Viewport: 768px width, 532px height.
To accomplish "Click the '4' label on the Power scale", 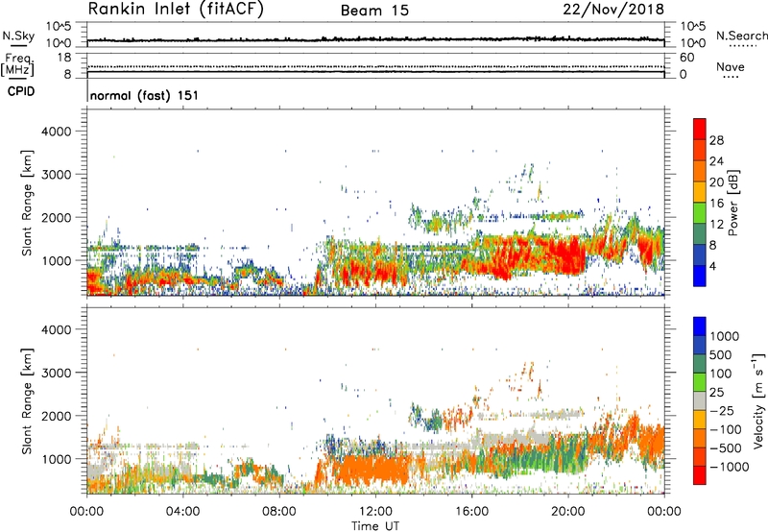I will point(712,266).
